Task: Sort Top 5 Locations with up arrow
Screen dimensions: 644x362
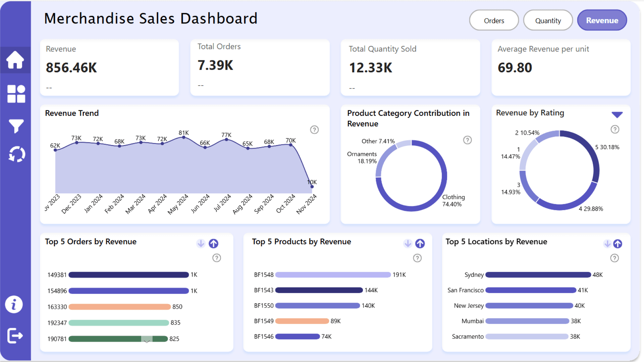Action: [618, 244]
